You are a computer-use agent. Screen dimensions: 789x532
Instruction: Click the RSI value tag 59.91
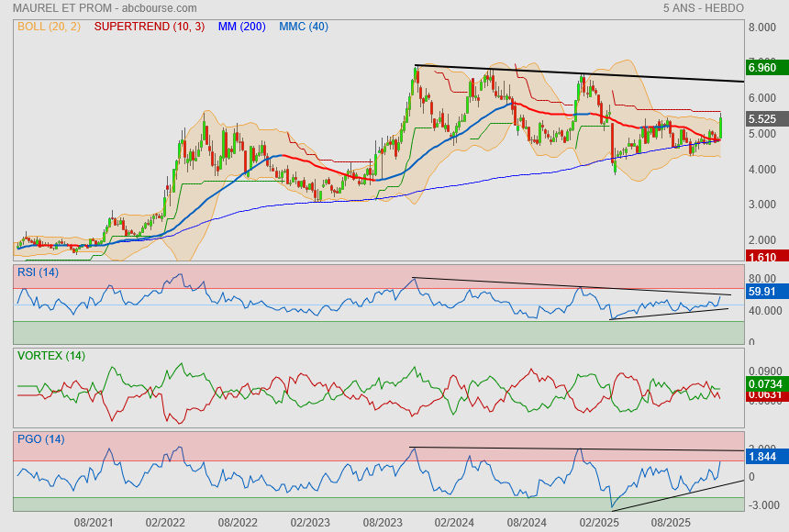pos(762,292)
